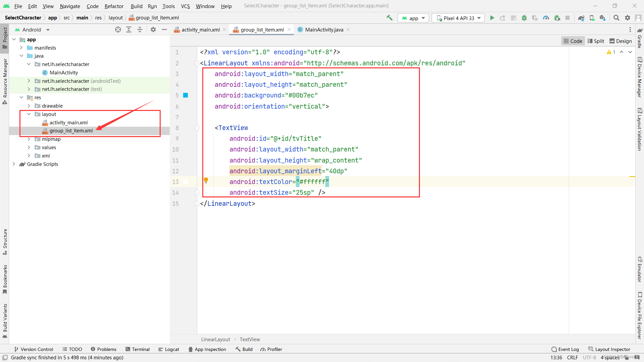
Task: Open the Terminal tool window
Action: pos(138,349)
